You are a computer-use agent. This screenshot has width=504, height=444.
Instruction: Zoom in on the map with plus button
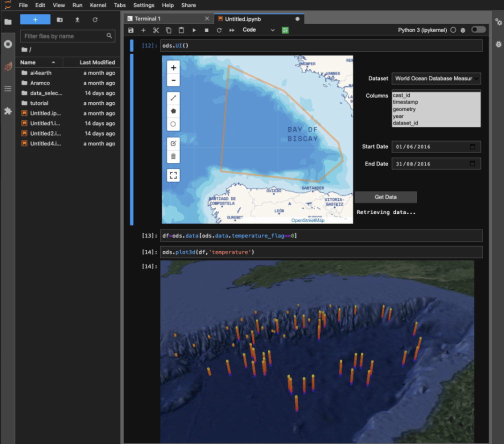173,67
